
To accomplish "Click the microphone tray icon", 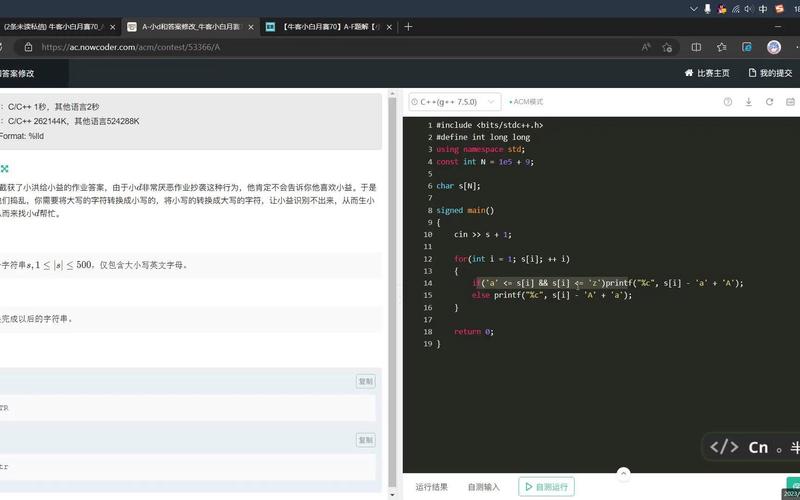I will [707, 9].
